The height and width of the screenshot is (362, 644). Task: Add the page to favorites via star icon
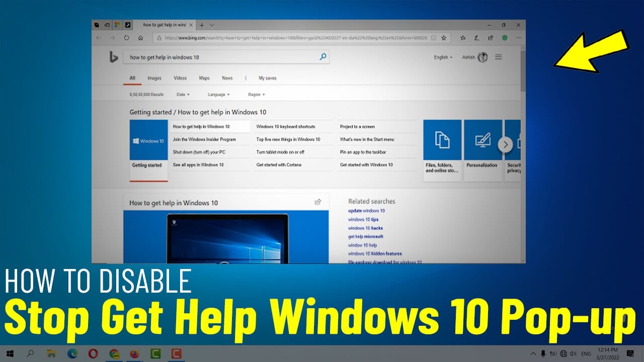443,37
